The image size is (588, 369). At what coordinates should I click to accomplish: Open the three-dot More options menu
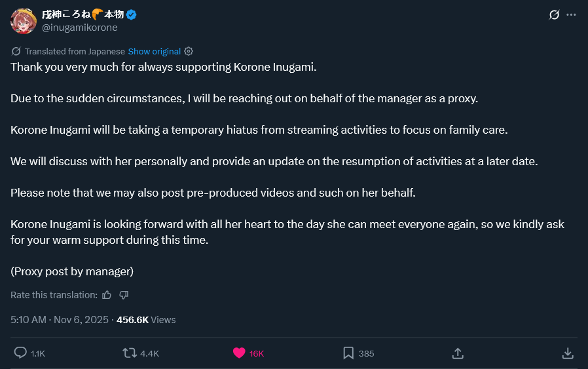coord(572,14)
